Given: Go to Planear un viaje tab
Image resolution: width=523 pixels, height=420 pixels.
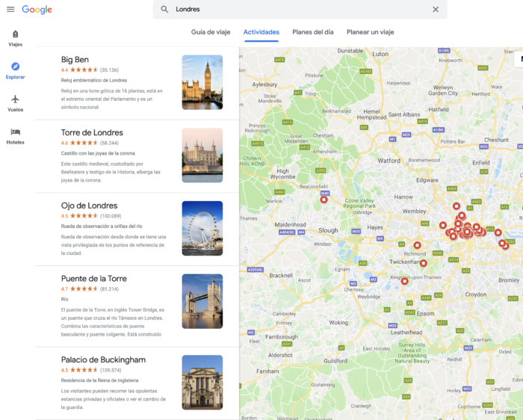Looking at the screenshot, I should point(370,32).
